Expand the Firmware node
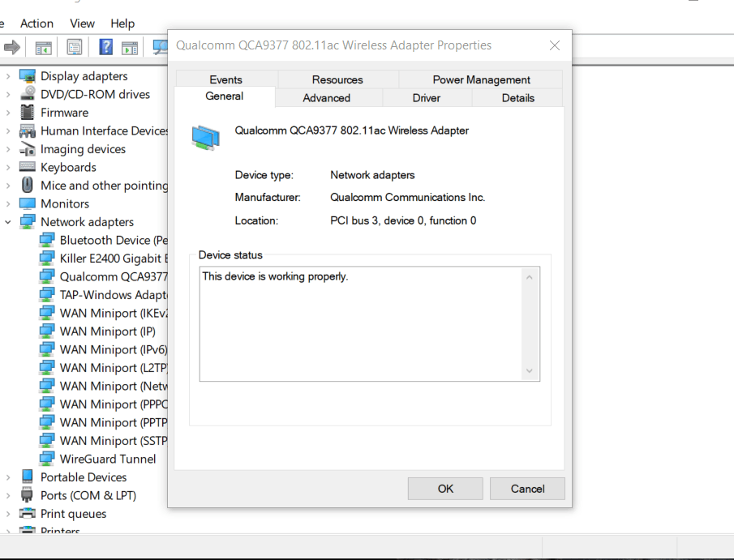This screenshot has width=734, height=560. [x=8, y=113]
